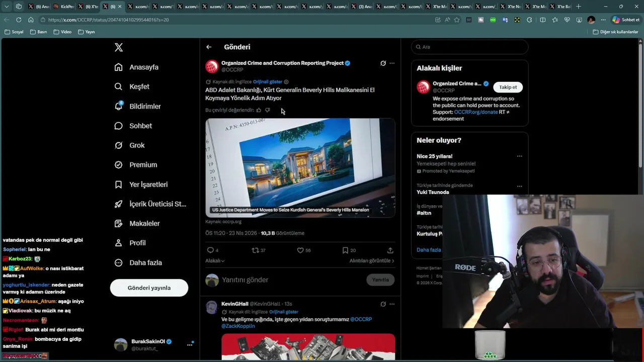644x362 pixels.
Task: Open OCCRP.org/donate link
Action: (475, 112)
